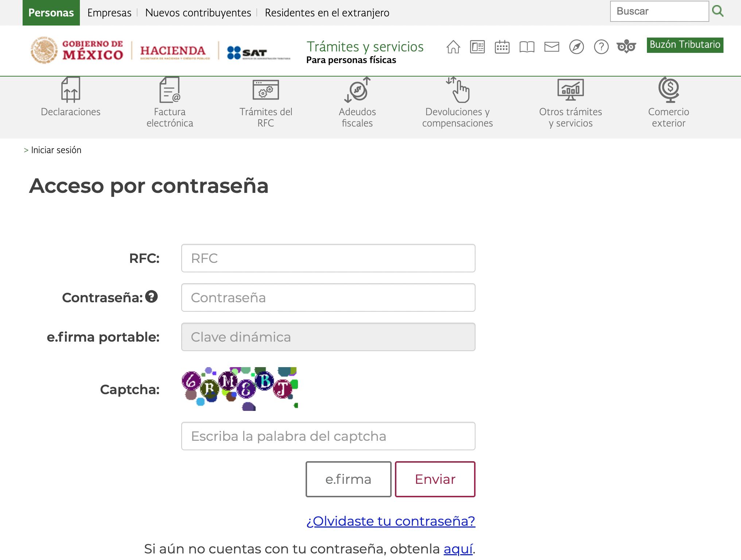Click the owl chat assistant icon
The image size is (741, 560).
click(x=626, y=47)
